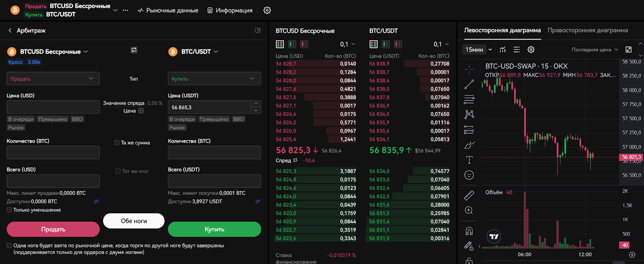Switch to Правосторонняя диаграмма tab
The height and width of the screenshot is (264, 644).
coord(588,30)
